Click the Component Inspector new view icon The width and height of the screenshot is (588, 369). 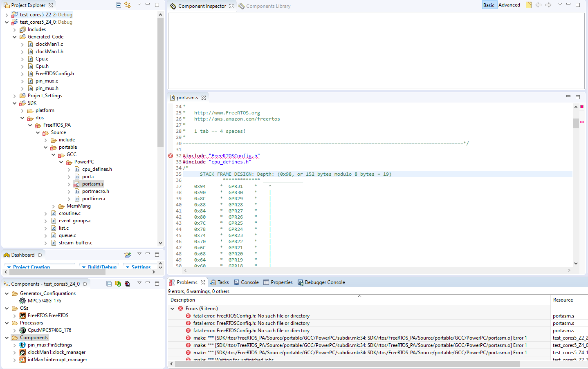pos(529,5)
